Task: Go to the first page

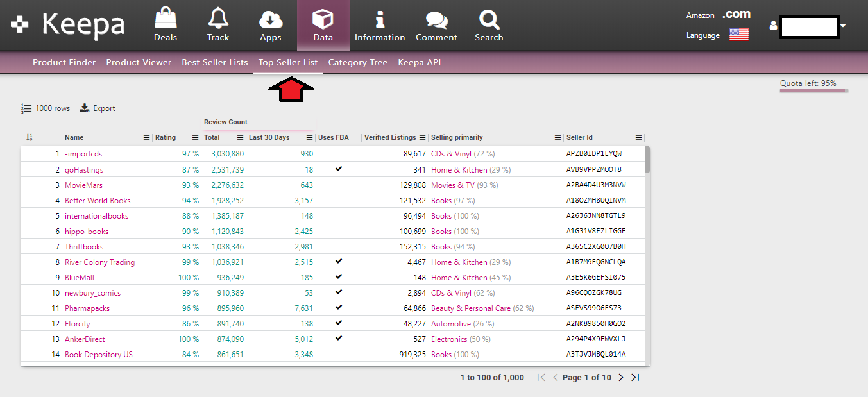Action: coord(541,377)
